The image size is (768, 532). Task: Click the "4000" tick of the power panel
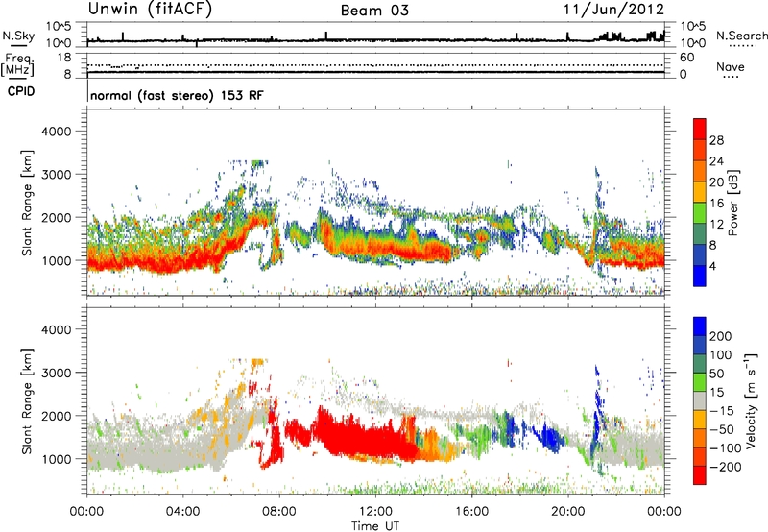coord(56,132)
